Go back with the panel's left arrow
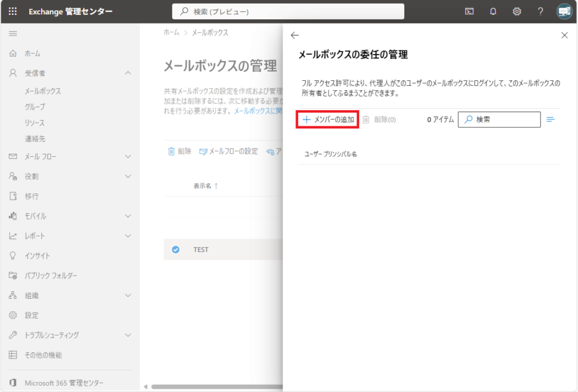The image size is (578, 392). [294, 35]
